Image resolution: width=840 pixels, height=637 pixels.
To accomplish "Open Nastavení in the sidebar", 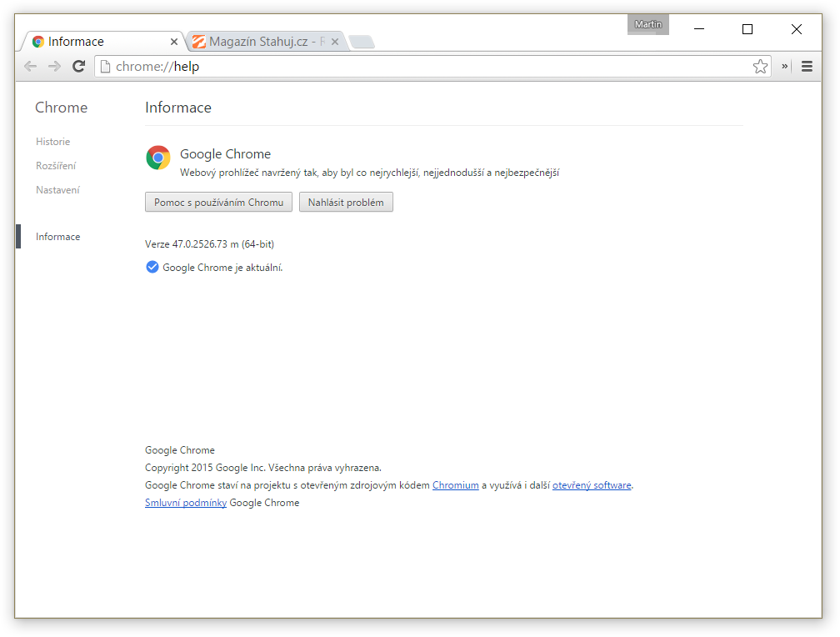I will (x=57, y=190).
